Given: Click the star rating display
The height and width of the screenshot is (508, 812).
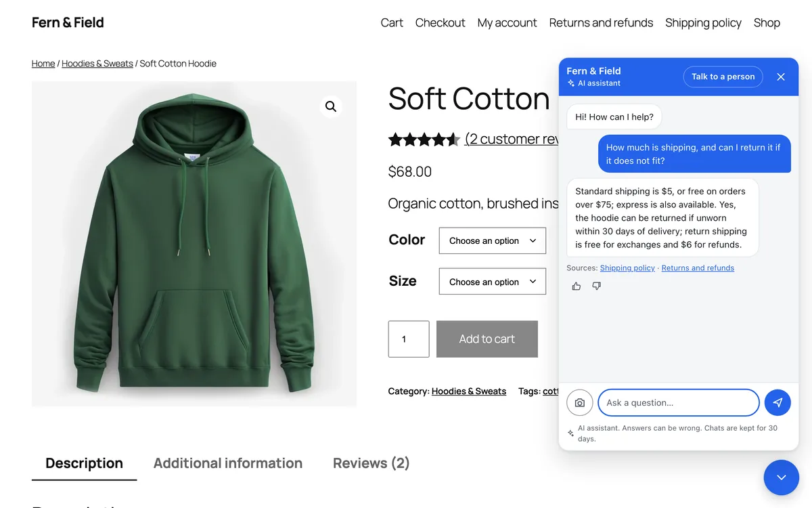Looking at the screenshot, I should pos(424,140).
